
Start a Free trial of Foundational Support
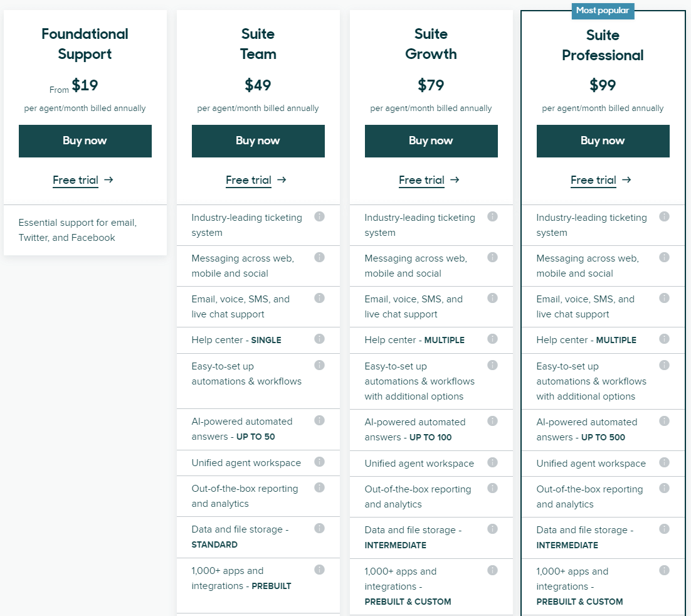coord(75,180)
